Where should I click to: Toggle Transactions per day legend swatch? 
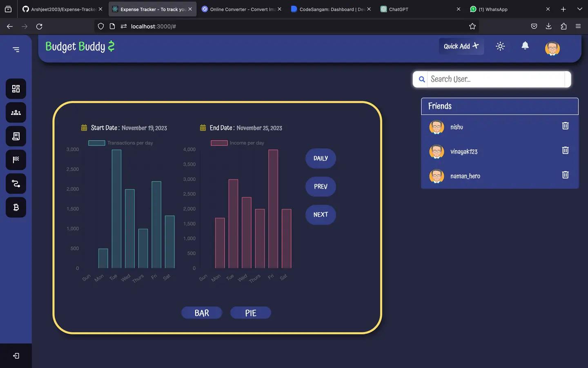tap(97, 143)
